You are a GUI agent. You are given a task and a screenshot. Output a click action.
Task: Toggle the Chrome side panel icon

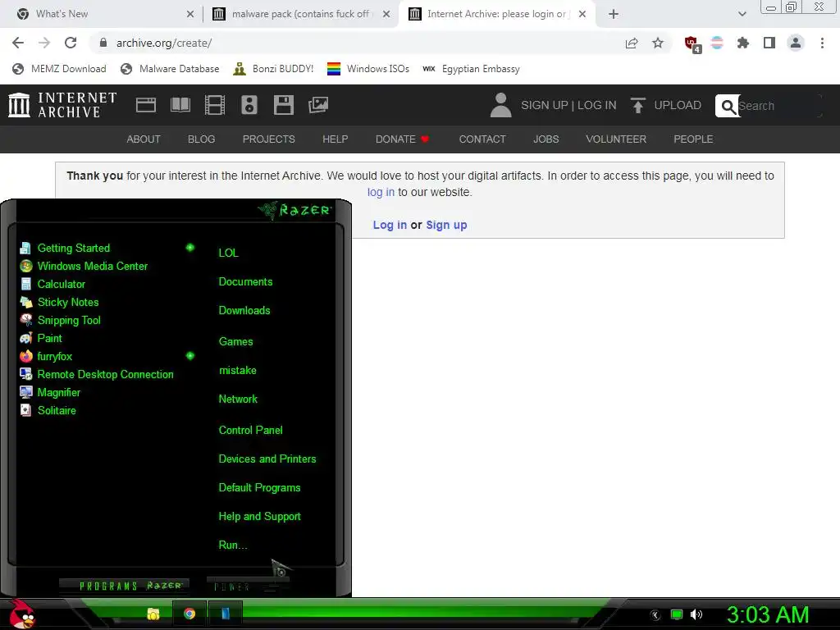[x=769, y=43]
